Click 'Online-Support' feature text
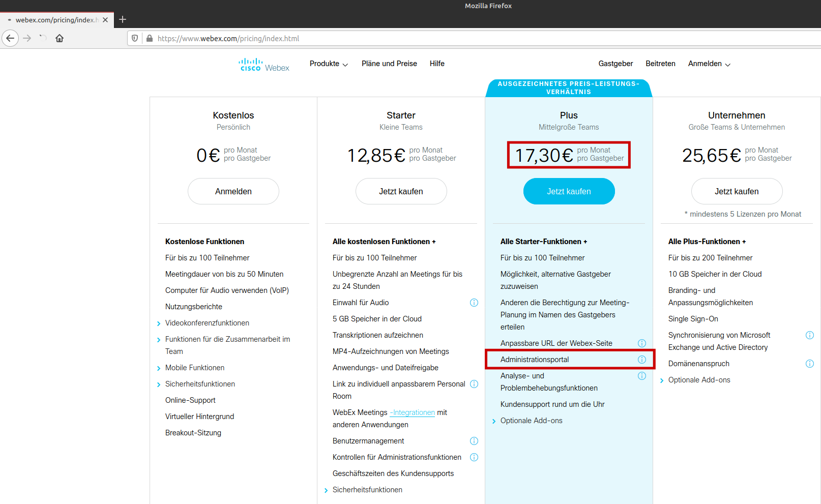 click(190, 400)
